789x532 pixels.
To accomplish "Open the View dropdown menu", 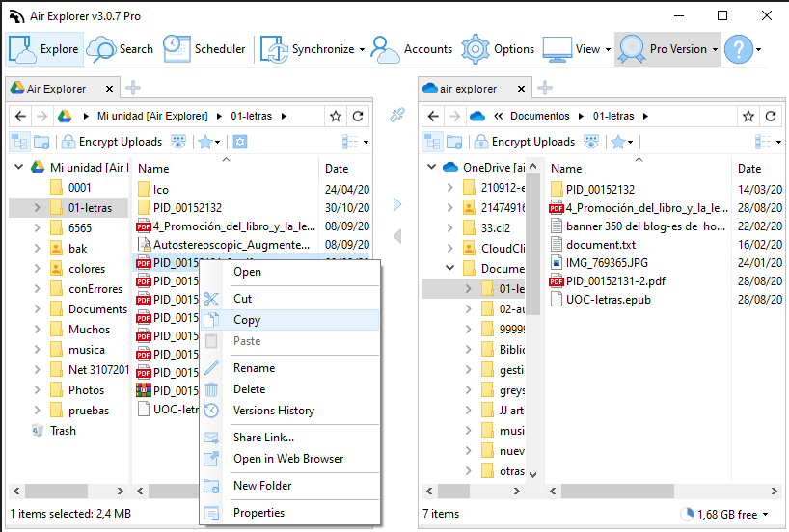I will [x=577, y=49].
